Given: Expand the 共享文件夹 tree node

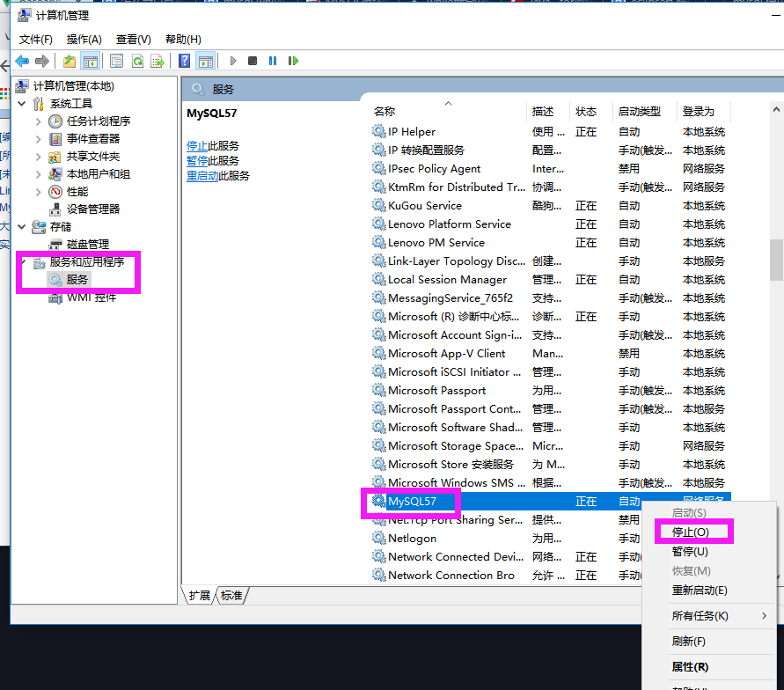Looking at the screenshot, I should point(39,157).
